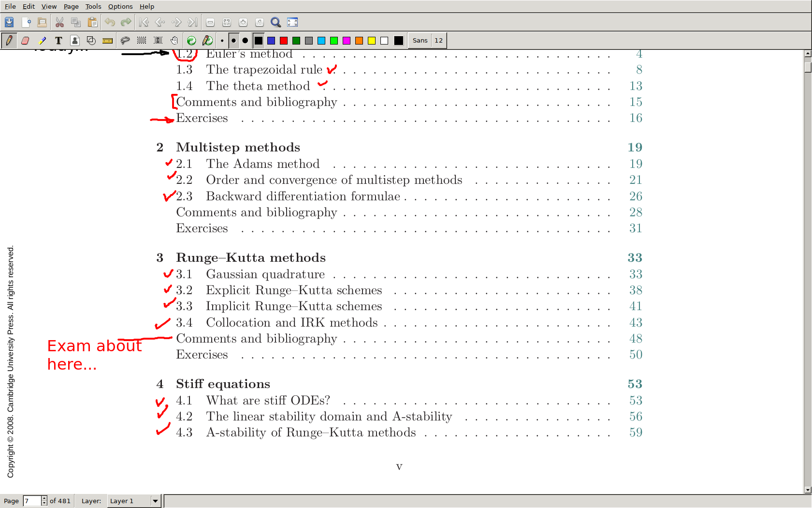Image resolution: width=812 pixels, height=508 pixels.
Task: Increase the page number with stepper arrow
Action: pyautogui.click(x=44, y=498)
